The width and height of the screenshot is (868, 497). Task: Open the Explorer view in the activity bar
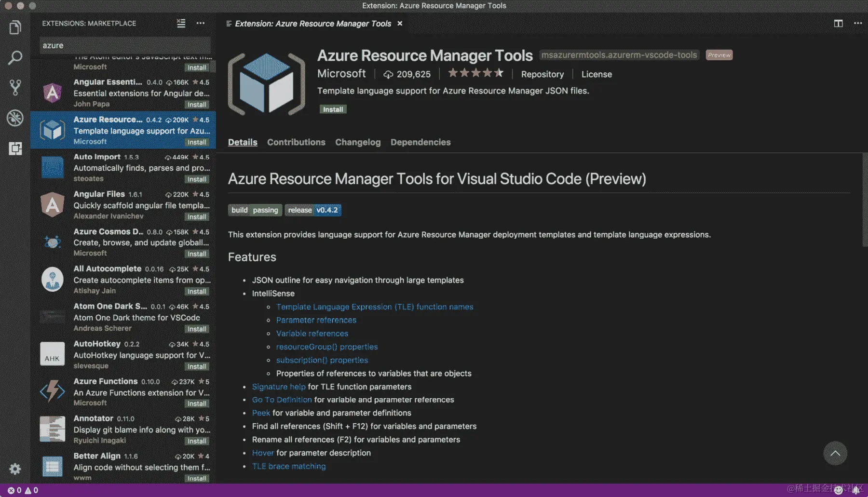pyautogui.click(x=14, y=27)
